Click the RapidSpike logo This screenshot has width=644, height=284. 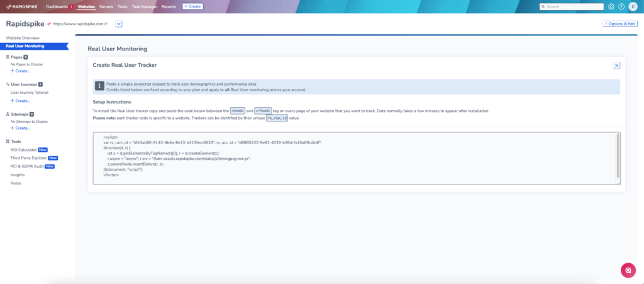[x=23, y=6]
